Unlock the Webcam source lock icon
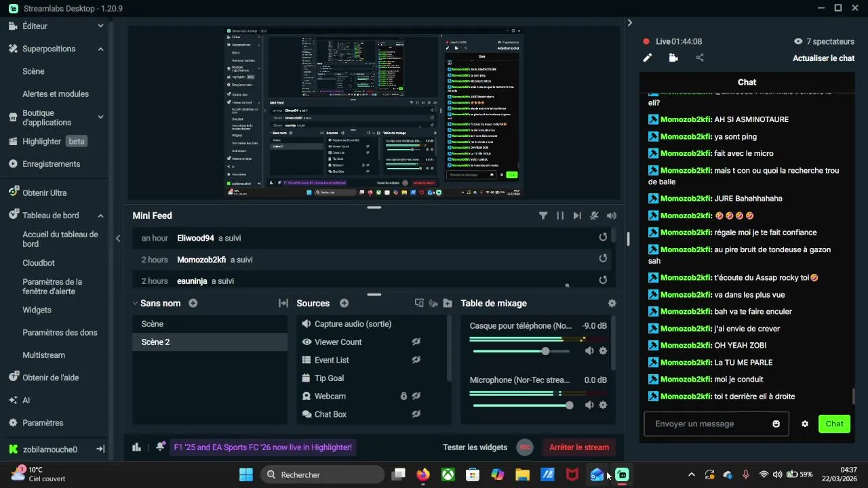 click(403, 396)
